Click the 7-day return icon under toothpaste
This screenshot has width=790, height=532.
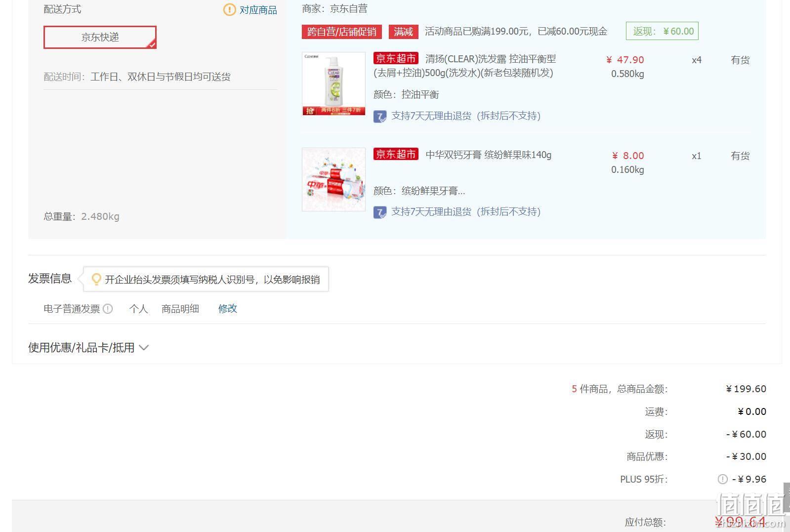379,212
